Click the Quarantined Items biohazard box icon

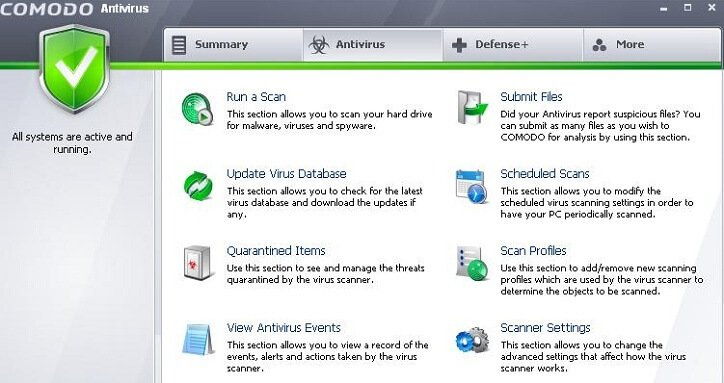pyautogui.click(x=198, y=263)
